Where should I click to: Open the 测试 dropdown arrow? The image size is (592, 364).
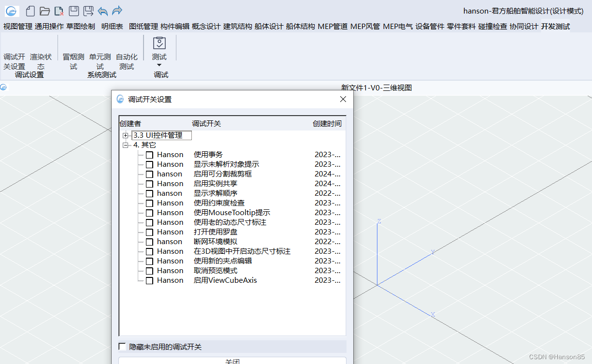[159, 65]
